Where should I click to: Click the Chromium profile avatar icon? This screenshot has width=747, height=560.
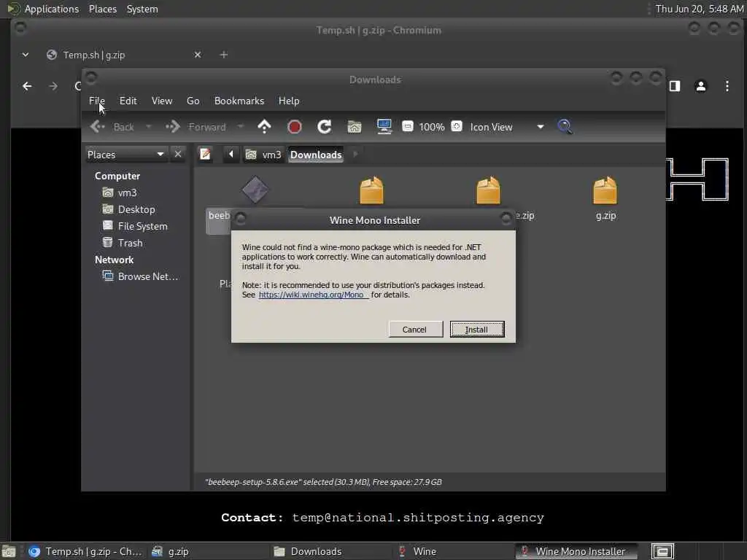(x=701, y=86)
